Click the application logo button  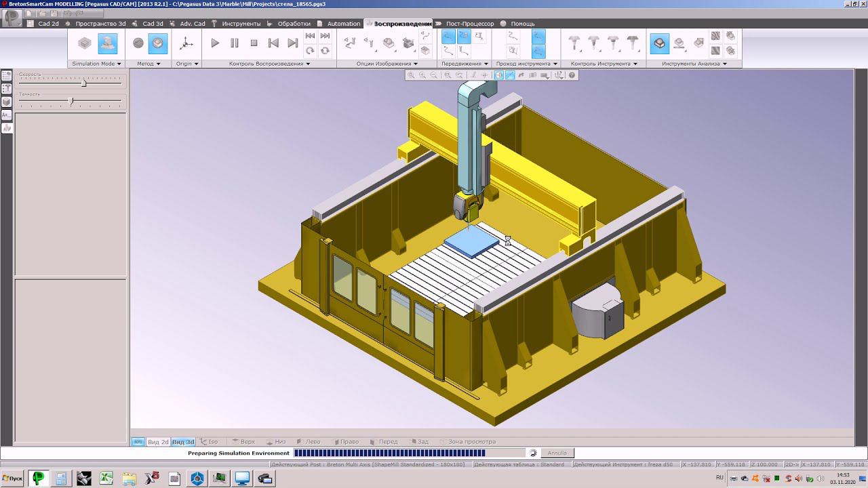coord(12,18)
